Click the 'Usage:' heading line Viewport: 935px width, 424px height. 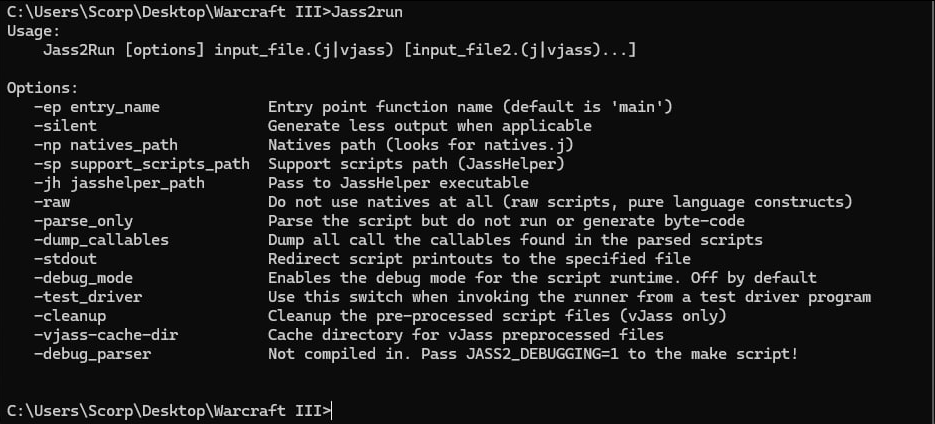pos(33,31)
